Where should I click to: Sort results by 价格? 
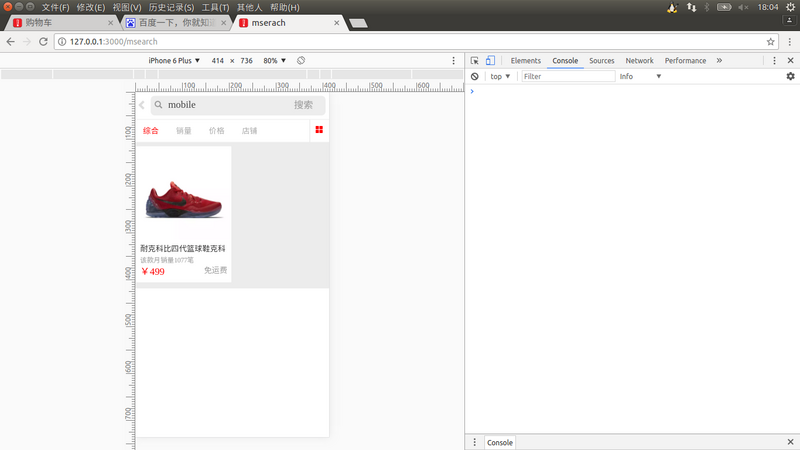click(x=216, y=131)
